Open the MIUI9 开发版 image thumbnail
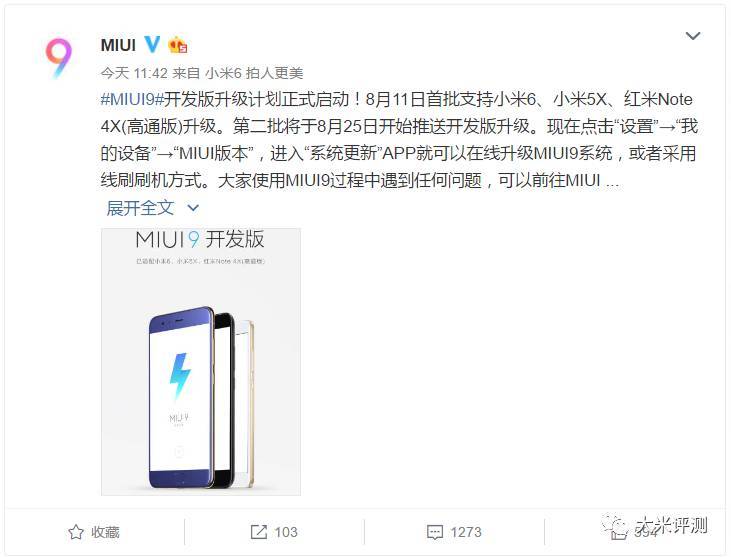 (201, 362)
